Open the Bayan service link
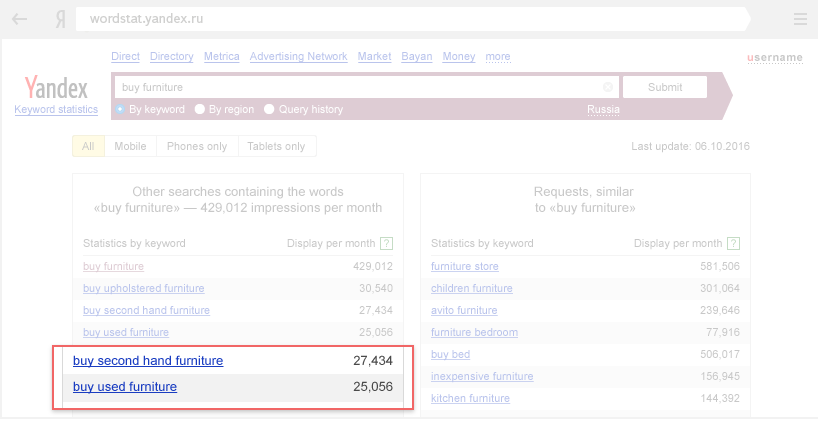818x423 pixels. point(417,56)
